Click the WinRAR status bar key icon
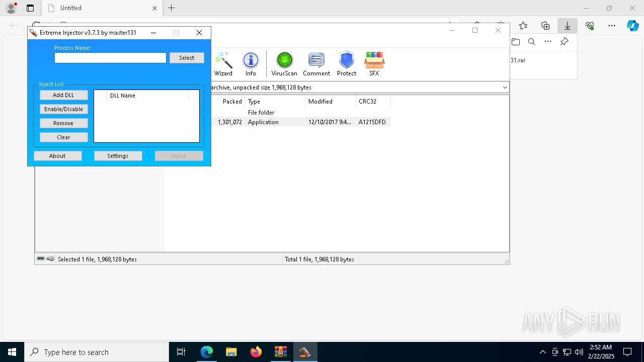This screenshot has height=362, width=644. pos(50,259)
